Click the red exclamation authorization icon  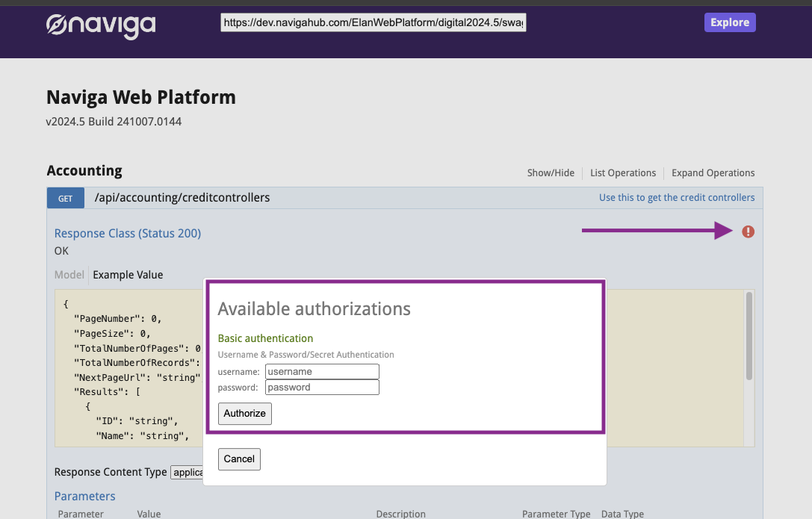pyautogui.click(x=748, y=232)
